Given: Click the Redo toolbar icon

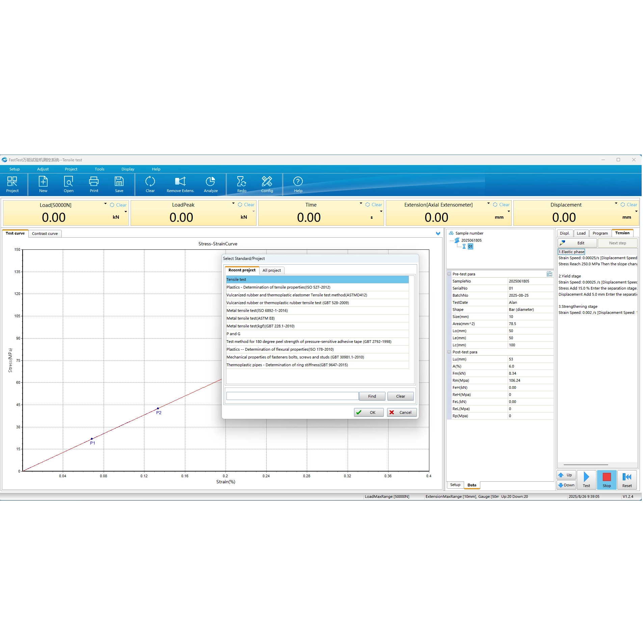Looking at the screenshot, I should click(241, 184).
